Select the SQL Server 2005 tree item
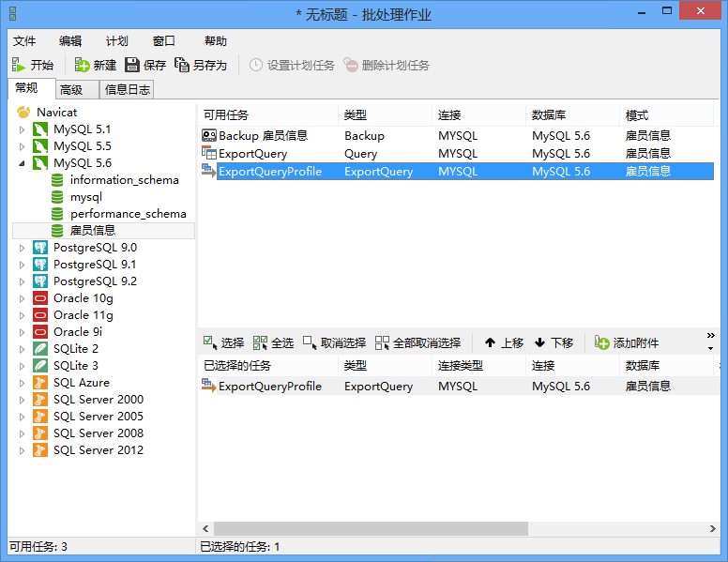 (98, 417)
